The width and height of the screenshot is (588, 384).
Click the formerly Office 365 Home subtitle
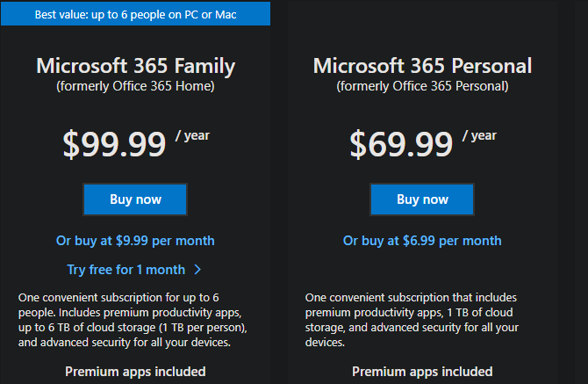[x=135, y=86]
